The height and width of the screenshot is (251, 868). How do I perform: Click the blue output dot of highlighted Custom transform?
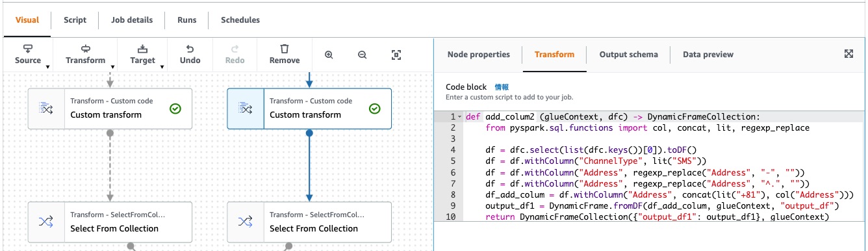pos(309,133)
